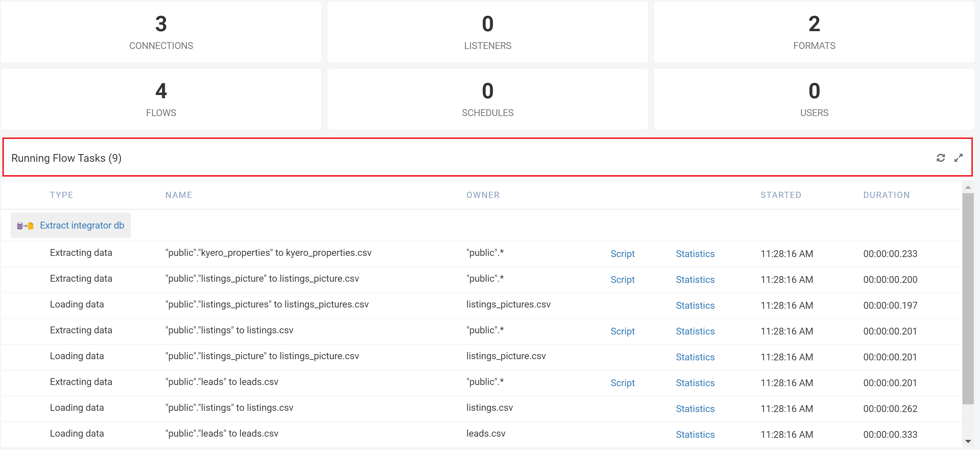
Task: Open Statistics for Extracting listings_picture task
Action: [x=695, y=280]
